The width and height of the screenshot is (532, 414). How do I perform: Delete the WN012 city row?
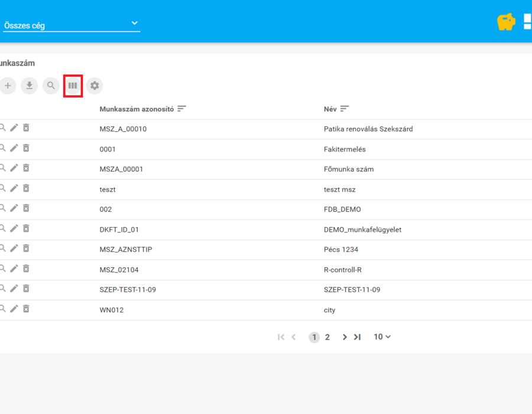[x=26, y=309]
